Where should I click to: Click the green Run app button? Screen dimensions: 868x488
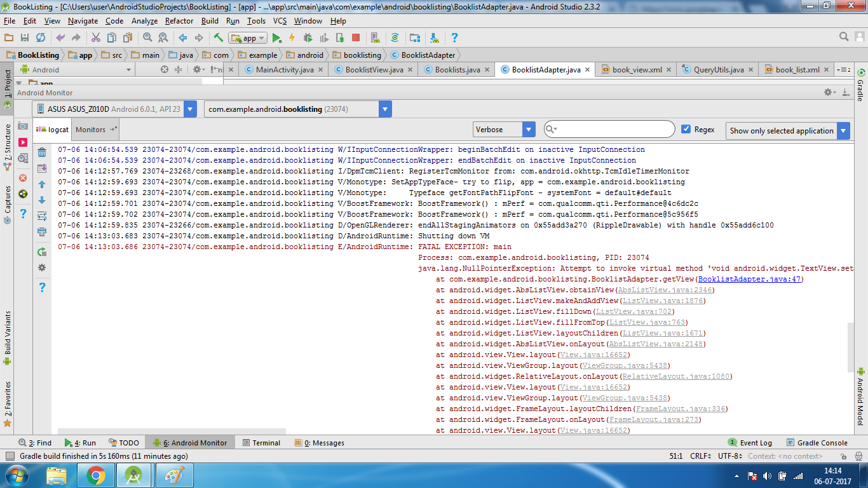pyautogui.click(x=276, y=38)
